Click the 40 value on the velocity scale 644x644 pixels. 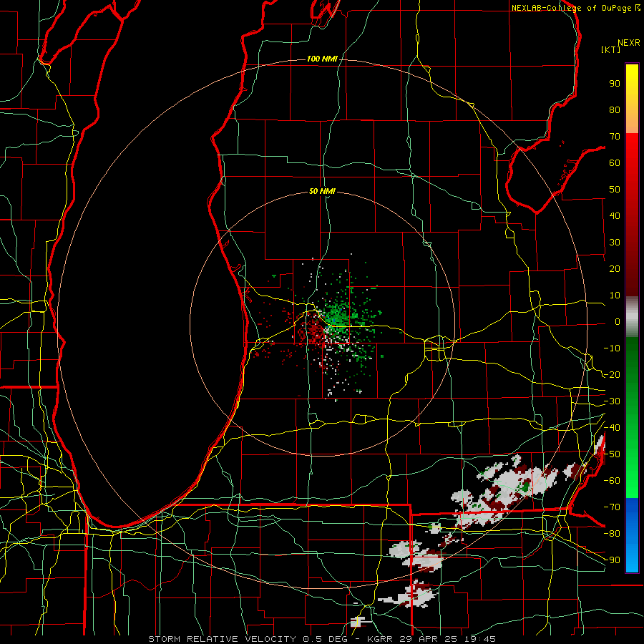(615, 216)
